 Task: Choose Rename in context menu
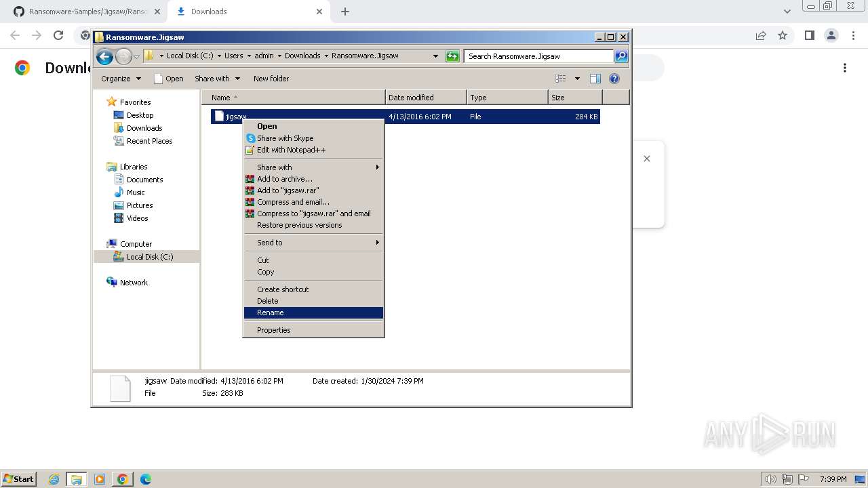tap(313, 312)
